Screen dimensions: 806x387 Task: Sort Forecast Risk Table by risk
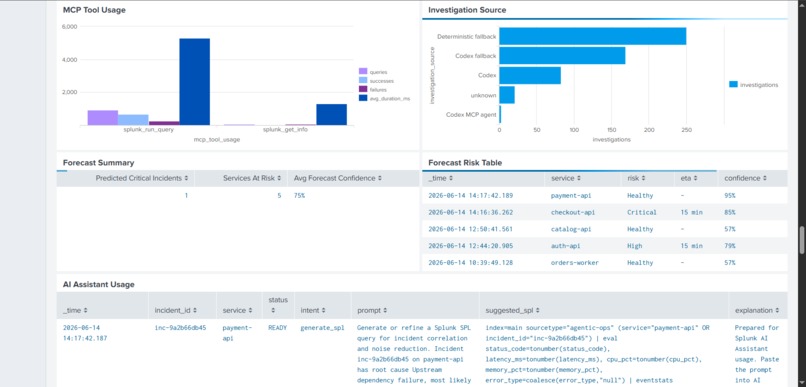click(637, 178)
